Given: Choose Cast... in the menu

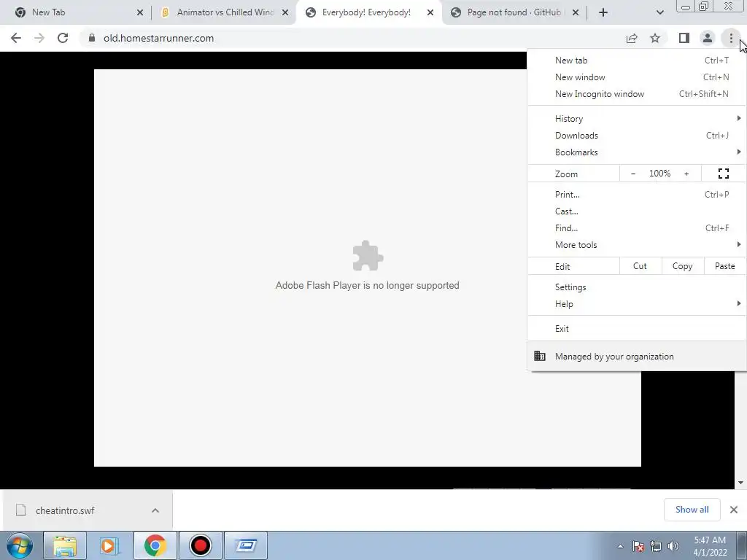Looking at the screenshot, I should point(636,211).
